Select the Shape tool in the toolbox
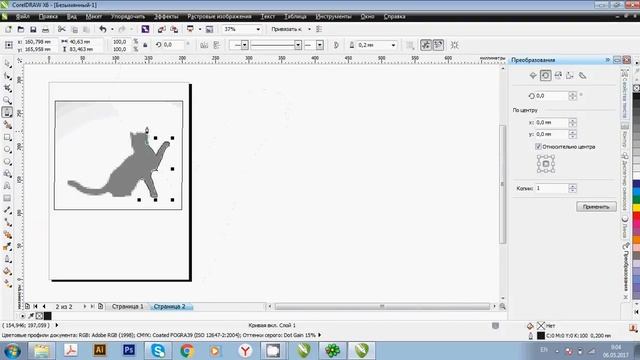Screen dimensions: 640x360 (x=7, y=76)
